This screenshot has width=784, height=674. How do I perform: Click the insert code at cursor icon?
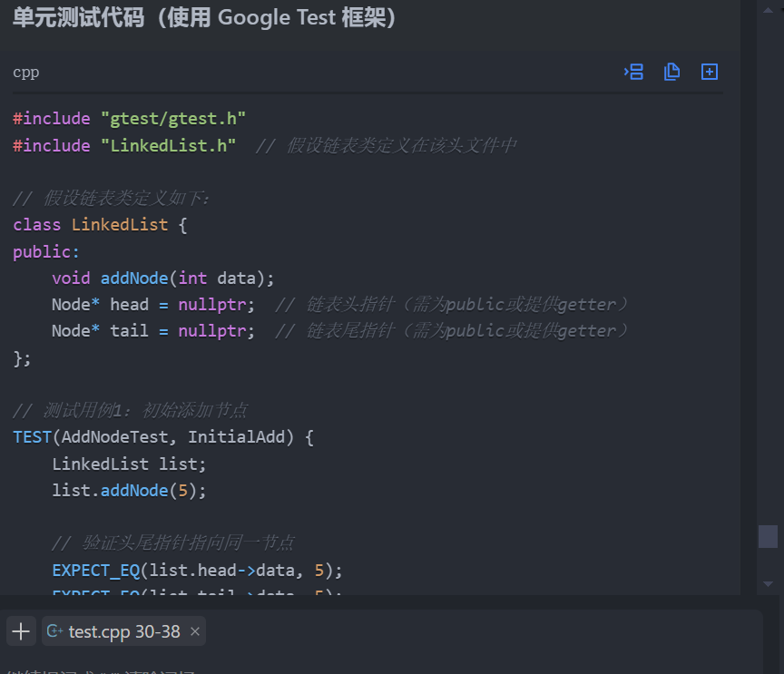coord(633,72)
